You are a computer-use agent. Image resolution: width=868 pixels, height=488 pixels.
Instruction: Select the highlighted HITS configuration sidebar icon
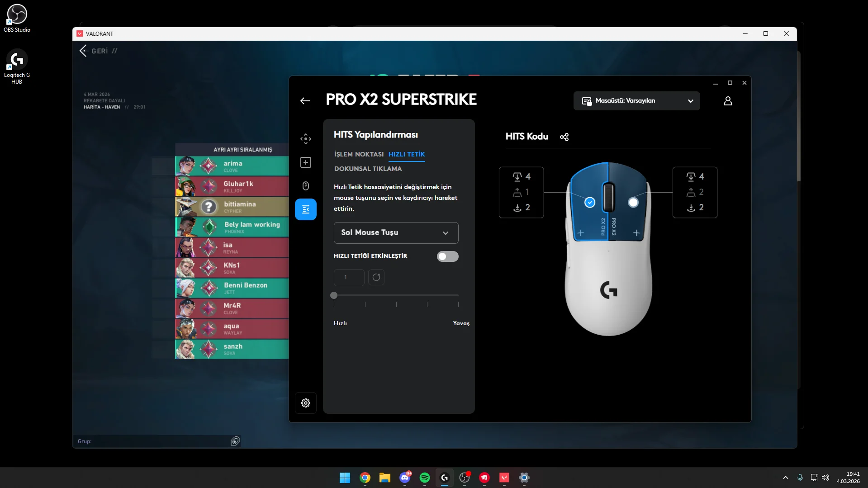point(306,209)
